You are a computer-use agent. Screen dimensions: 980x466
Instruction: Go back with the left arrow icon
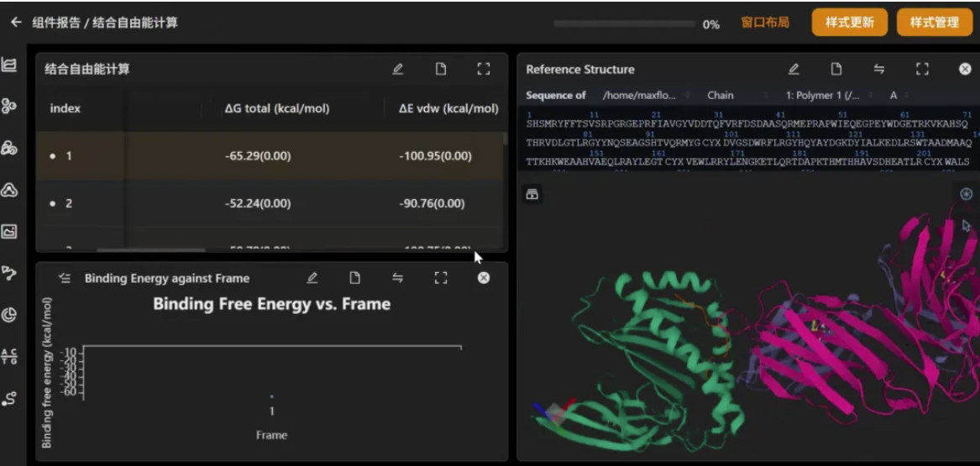point(16,23)
